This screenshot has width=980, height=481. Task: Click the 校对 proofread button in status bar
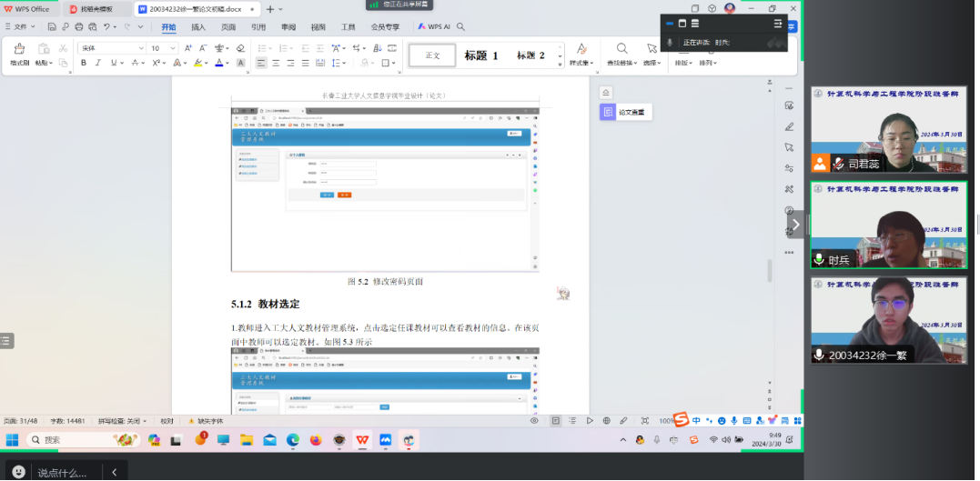(167, 421)
